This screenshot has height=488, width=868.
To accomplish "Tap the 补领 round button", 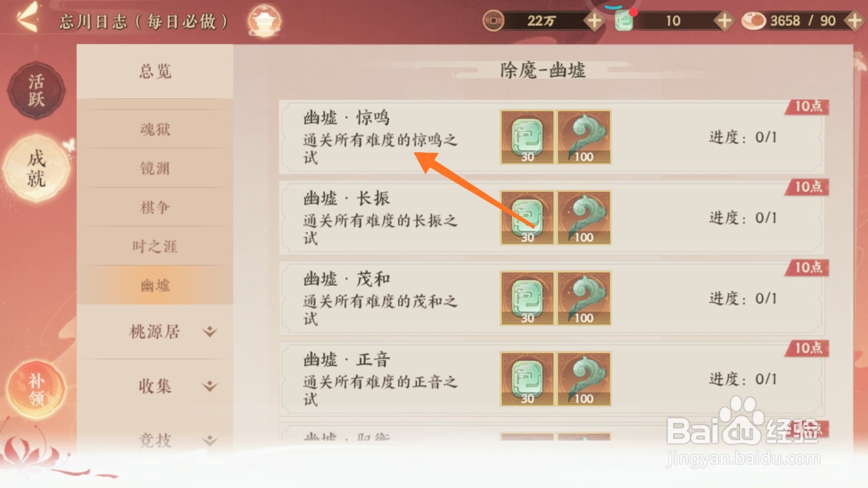I will (x=36, y=389).
